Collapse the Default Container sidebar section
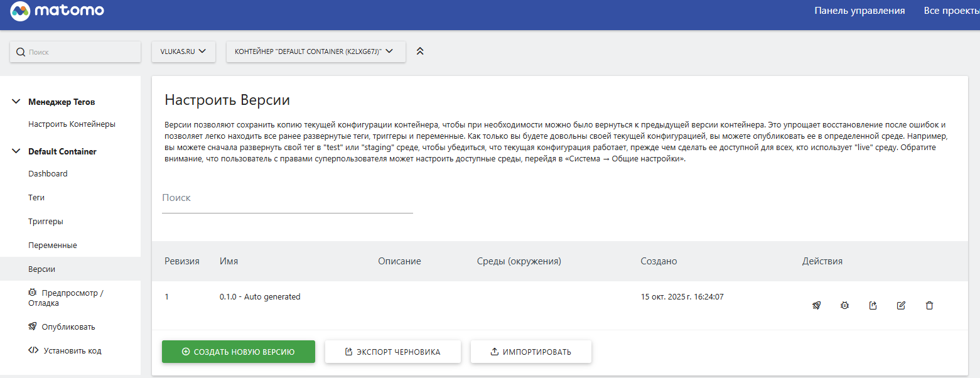The width and height of the screenshot is (980, 378). coord(16,151)
